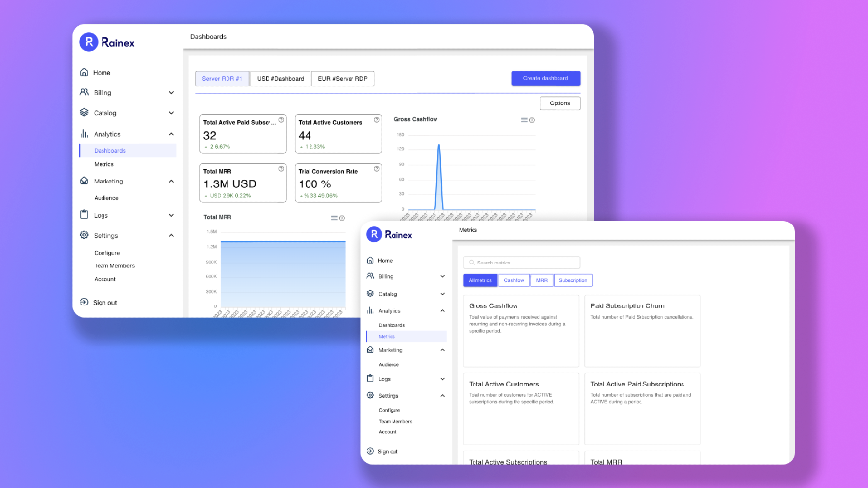Click the Search metrics input field
868x488 pixels.
[521, 263]
